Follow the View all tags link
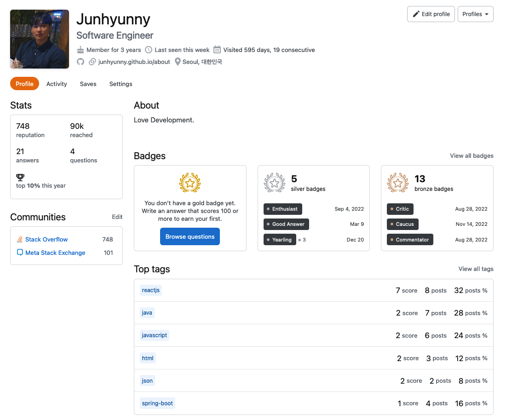 pyautogui.click(x=476, y=269)
